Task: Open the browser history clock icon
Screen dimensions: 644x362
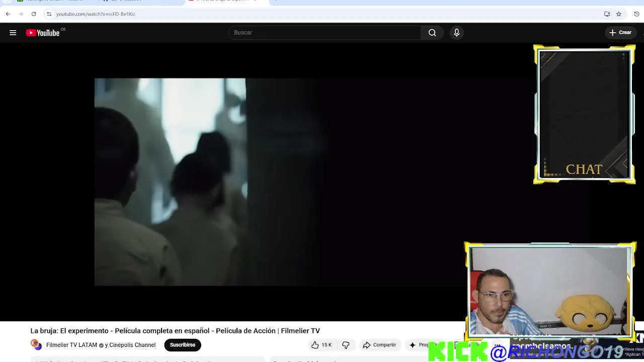Action: pos(636,14)
